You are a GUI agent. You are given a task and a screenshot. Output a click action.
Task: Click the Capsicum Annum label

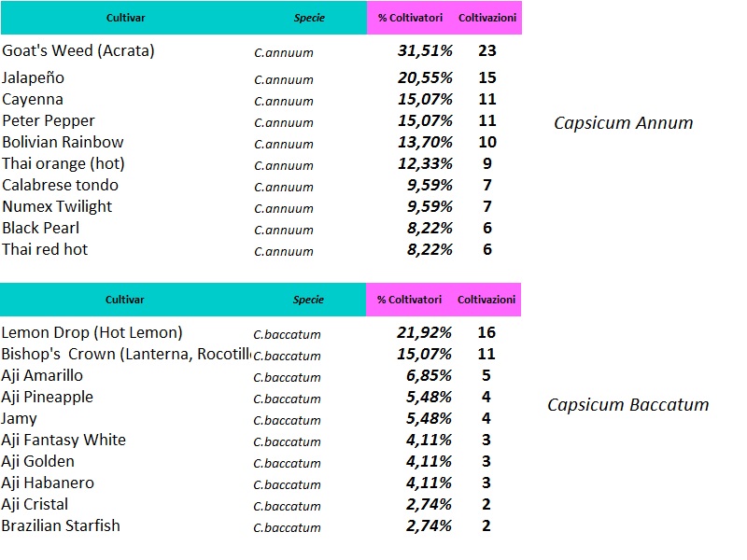623,123
